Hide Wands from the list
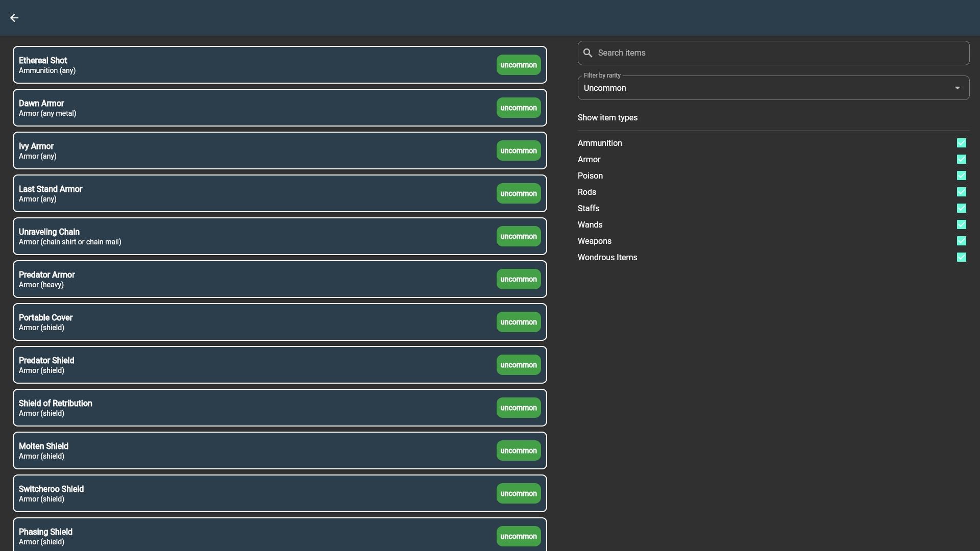Viewport: 980px width, 551px height. click(961, 225)
